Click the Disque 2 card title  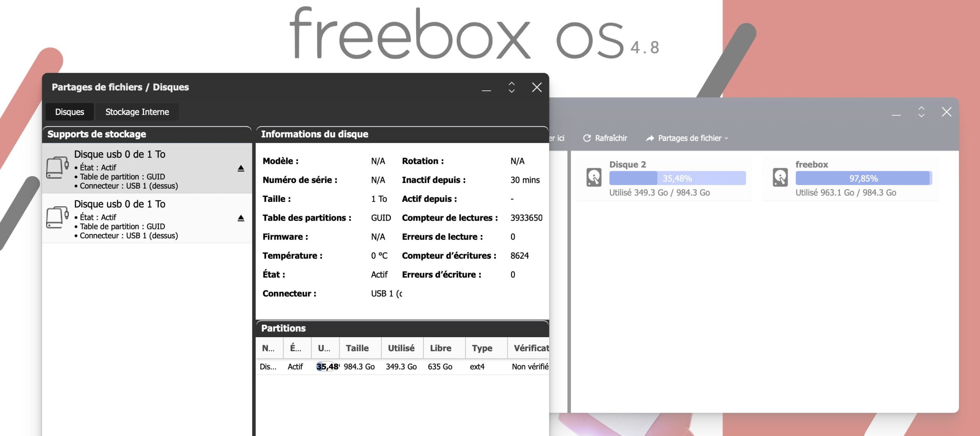click(x=627, y=164)
